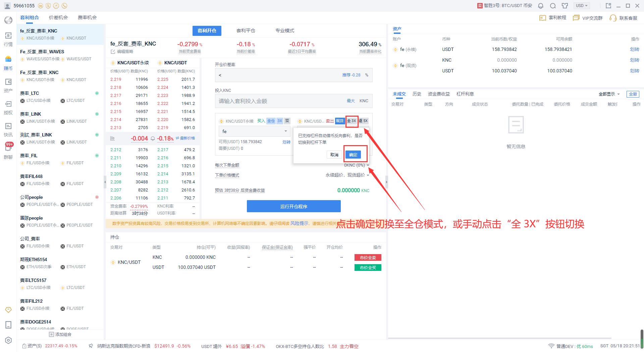Click the chart icon next to -0.004
The image size is (644, 352).
click(x=113, y=138)
